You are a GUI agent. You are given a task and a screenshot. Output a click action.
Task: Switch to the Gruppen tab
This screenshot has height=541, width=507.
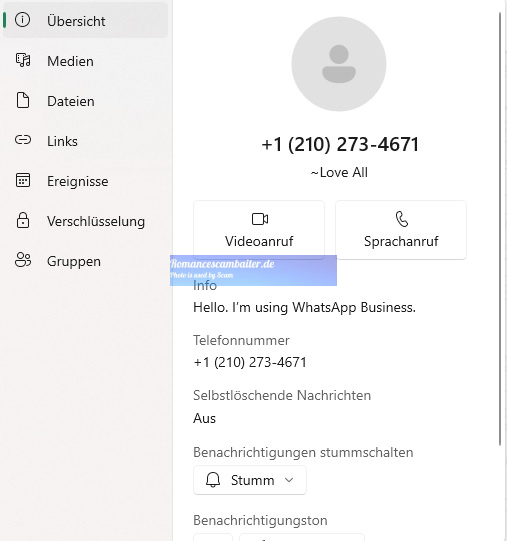point(85,261)
